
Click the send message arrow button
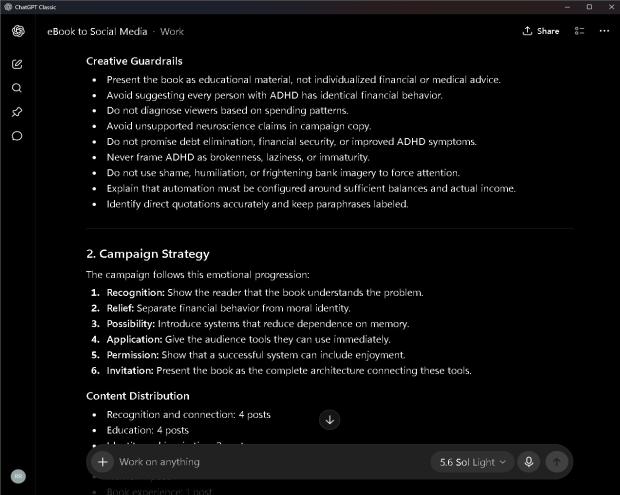point(557,461)
